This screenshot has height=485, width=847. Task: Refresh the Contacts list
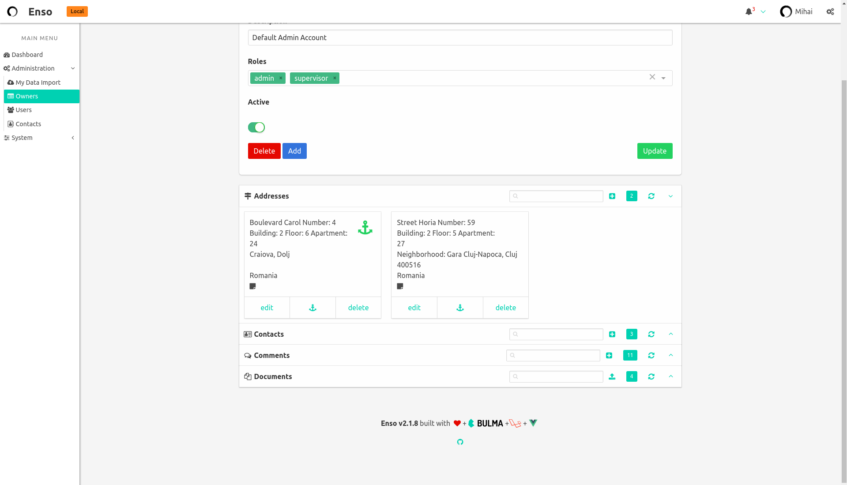(651, 334)
